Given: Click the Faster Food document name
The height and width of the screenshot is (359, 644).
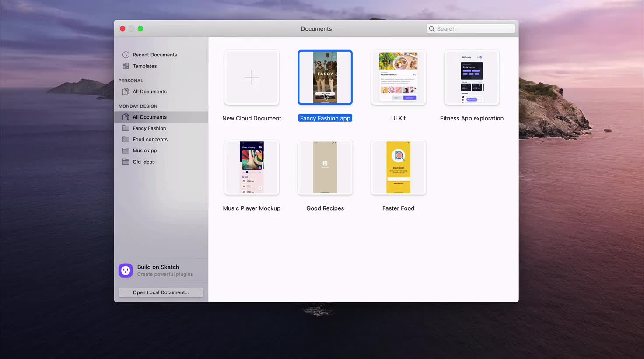Looking at the screenshot, I should click(398, 208).
